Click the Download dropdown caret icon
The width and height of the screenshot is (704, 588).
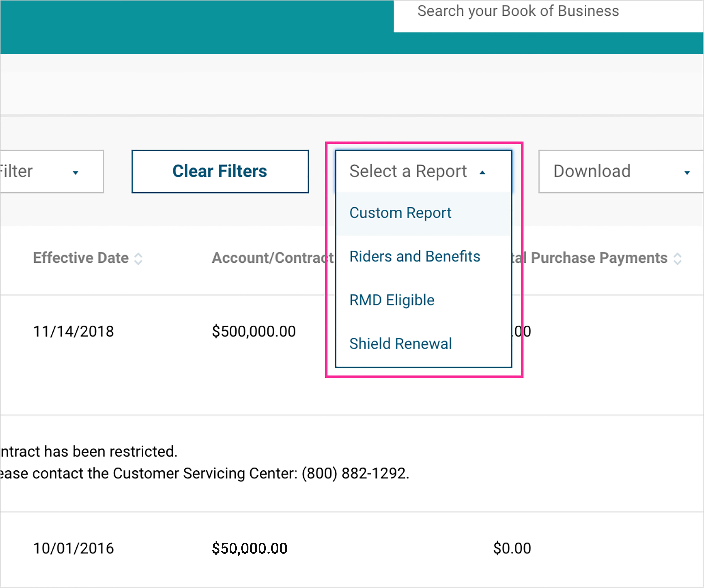coord(687,173)
